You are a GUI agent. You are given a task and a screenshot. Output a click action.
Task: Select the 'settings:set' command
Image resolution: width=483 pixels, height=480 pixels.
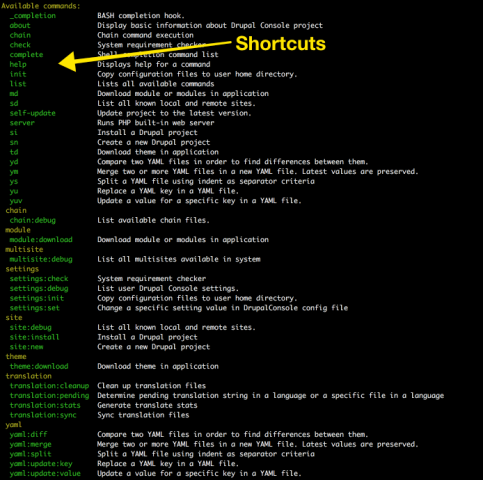pyautogui.click(x=35, y=308)
